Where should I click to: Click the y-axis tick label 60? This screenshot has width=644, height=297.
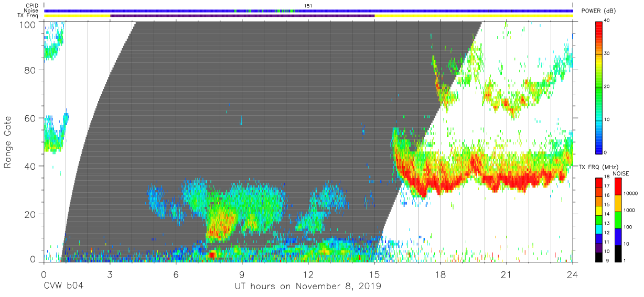tap(30, 118)
